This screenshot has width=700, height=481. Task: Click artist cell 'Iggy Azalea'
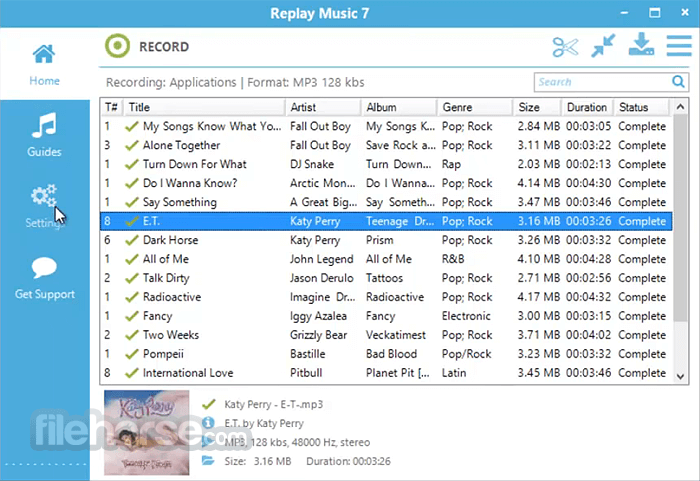(318, 316)
